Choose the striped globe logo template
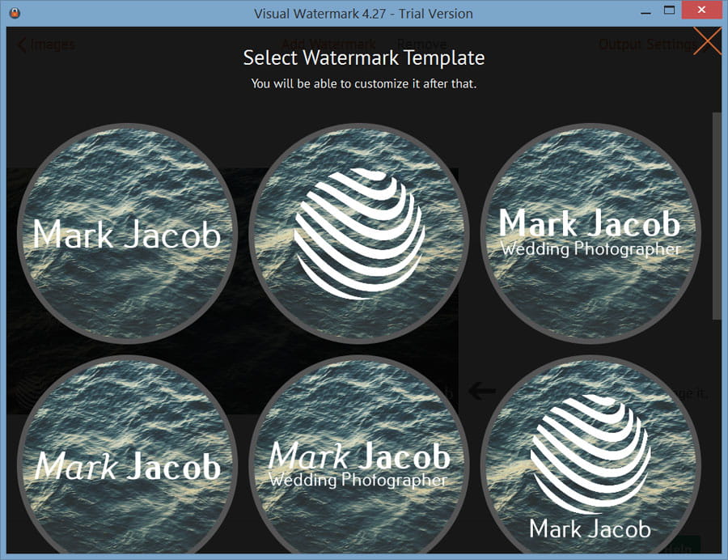The height and width of the screenshot is (560, 728). (359, 233)
